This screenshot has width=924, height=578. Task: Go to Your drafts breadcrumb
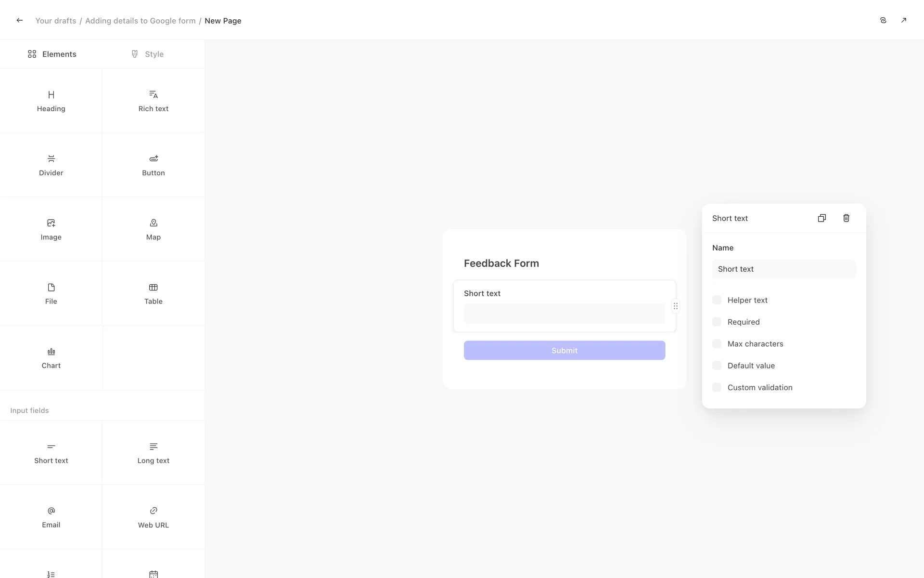click(56, 21)
